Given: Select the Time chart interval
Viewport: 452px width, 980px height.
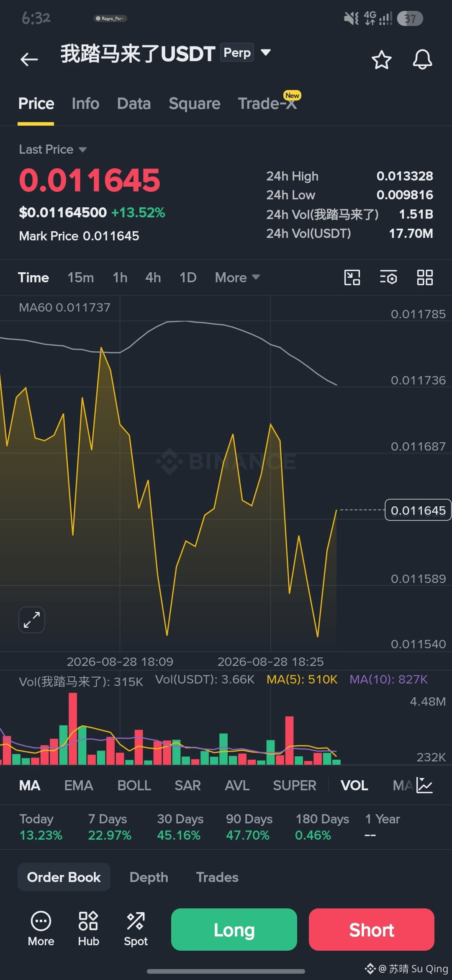Looking at the screenshot, I should [33, 277].
